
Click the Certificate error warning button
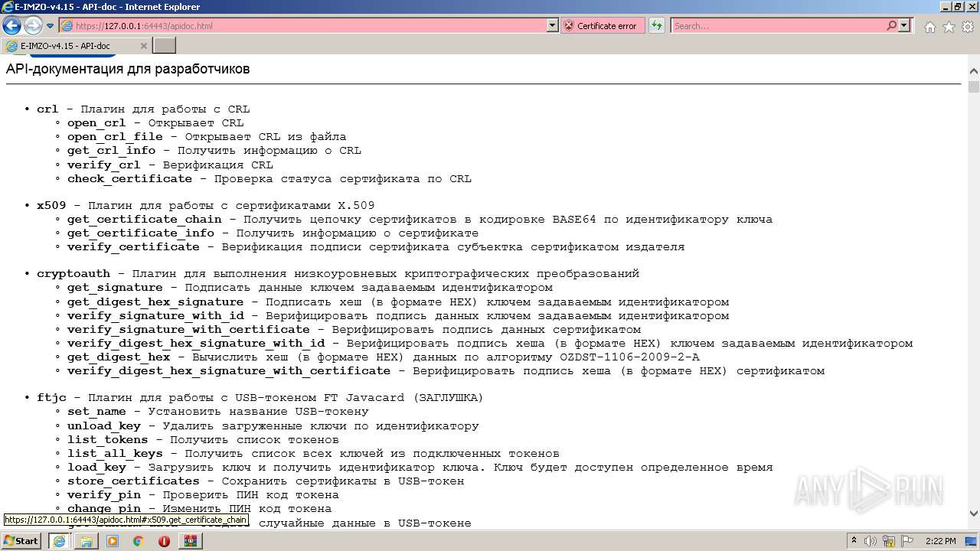pos(601,26)
